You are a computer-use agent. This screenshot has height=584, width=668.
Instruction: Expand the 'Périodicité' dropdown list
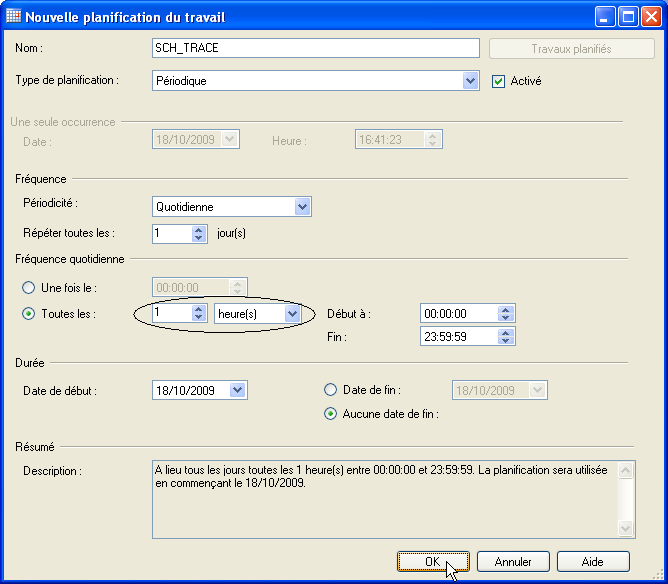coord(303,207)
